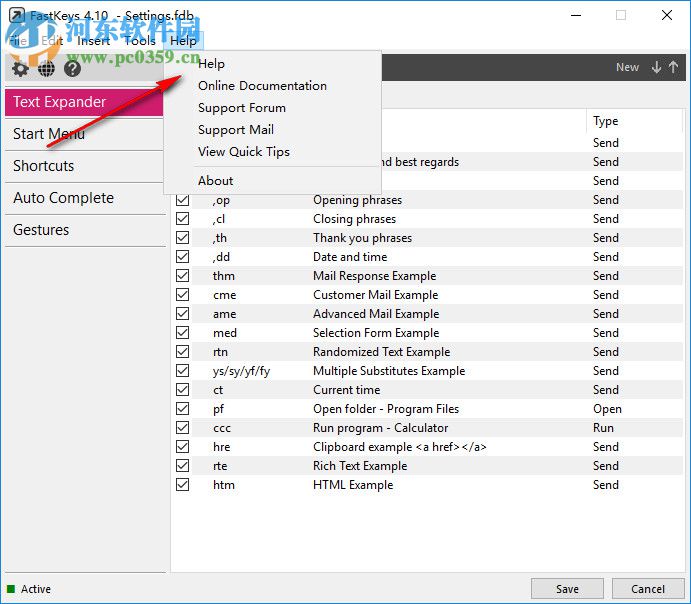Screen dimensions: 691x604
Task: Disable the rtn Randomized Text Example checkbox
Action: (182, 352)
